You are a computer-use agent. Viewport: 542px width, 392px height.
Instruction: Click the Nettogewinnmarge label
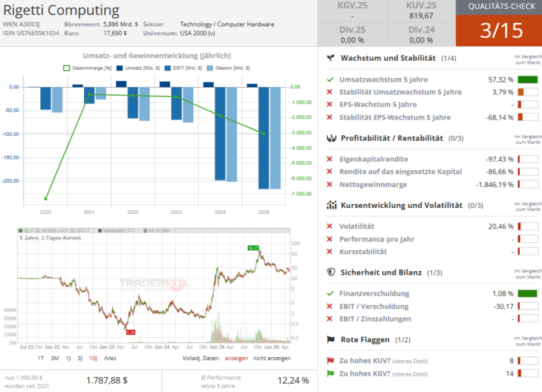pyautogui.click(x=373, y=184)
